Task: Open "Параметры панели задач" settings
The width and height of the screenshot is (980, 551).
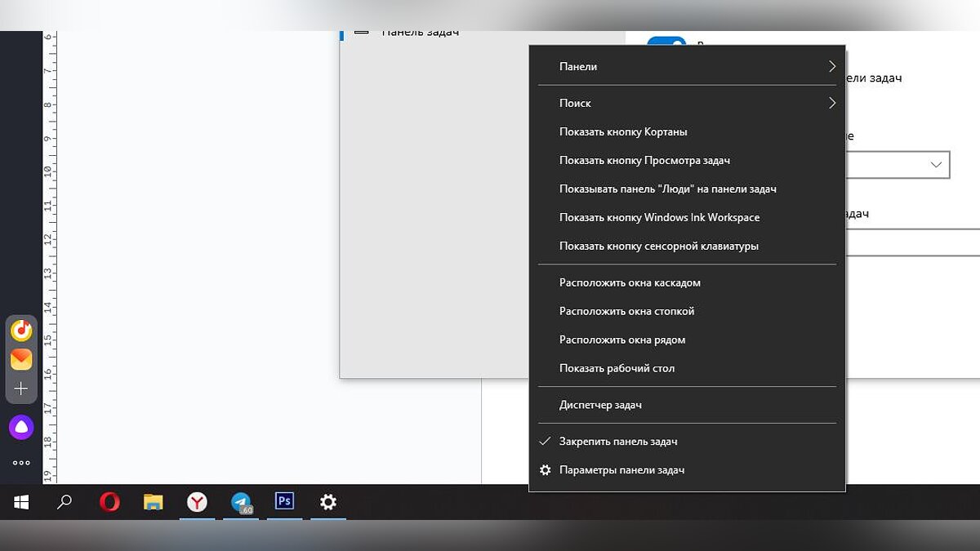Action: [x=621, y=470]
